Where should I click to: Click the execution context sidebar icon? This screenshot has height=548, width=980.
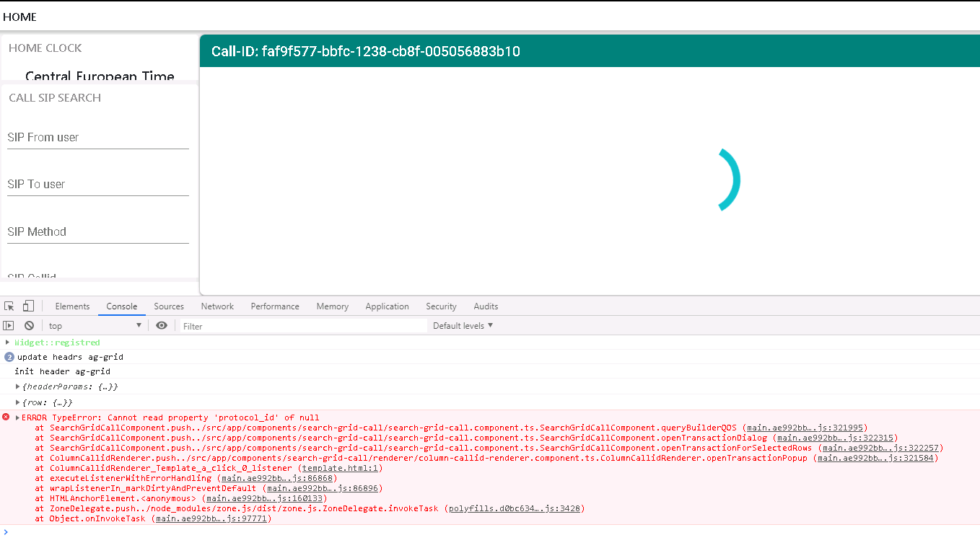click(9, 325)
